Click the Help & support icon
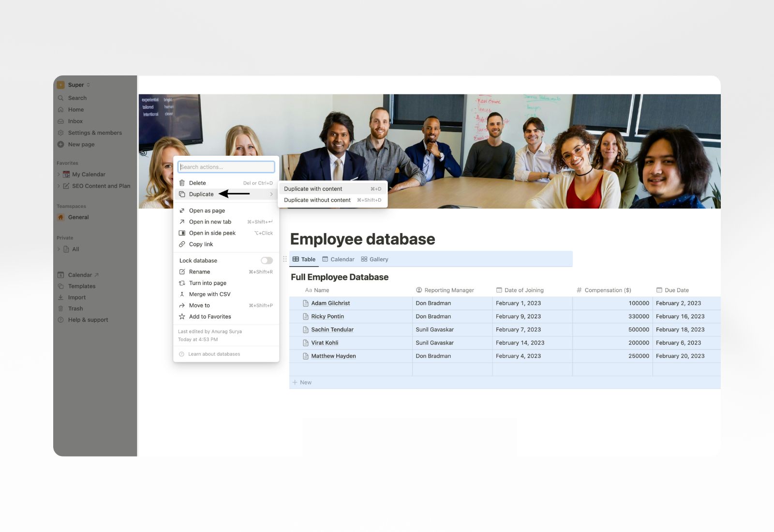774x532 pixels. coord(61,319)
